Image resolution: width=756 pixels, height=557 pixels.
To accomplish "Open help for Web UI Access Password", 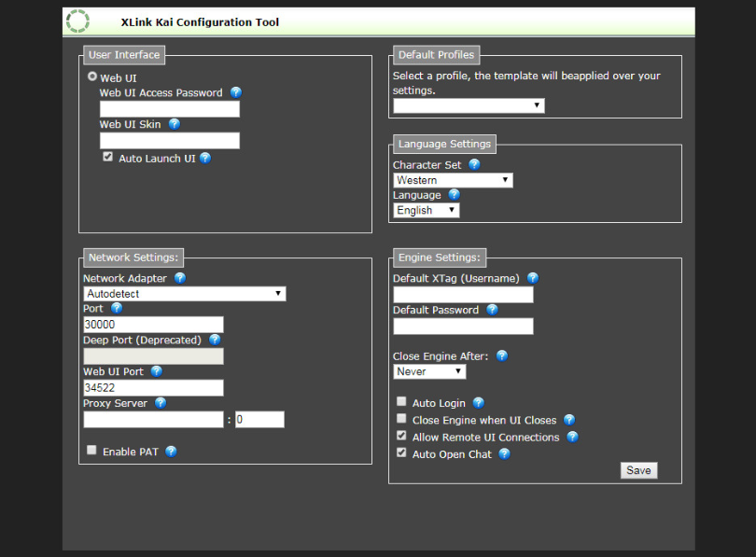I will [x=236, y=92].
